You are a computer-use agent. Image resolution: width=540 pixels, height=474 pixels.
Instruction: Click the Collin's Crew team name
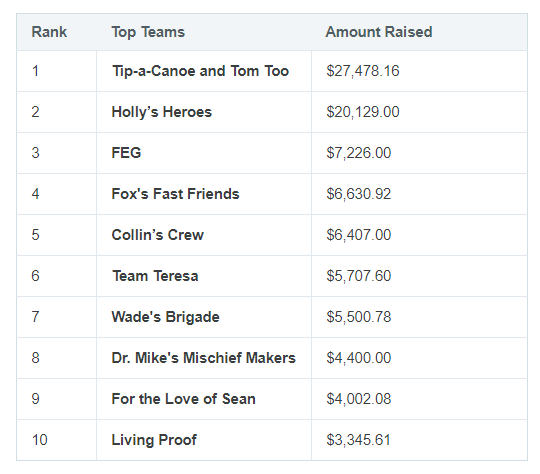[x=158, y=235]
